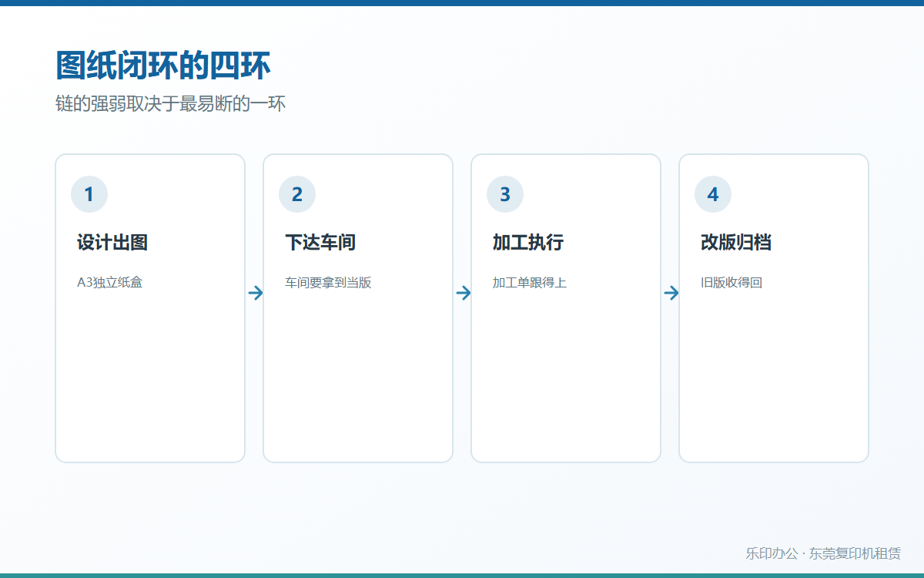The height and width of the screenshot is (578, 924).
Task: Click the step number 4 circle
Action: tap(713, 194)
